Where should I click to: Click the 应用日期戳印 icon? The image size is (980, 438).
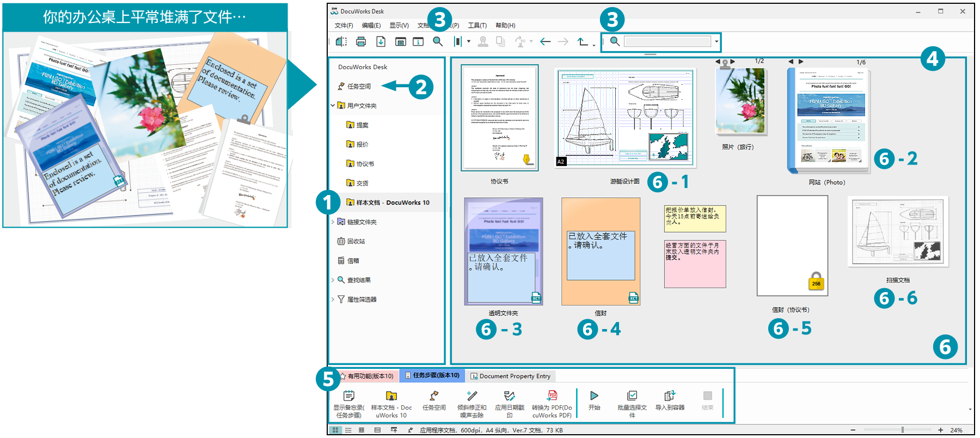click(509, 396)
